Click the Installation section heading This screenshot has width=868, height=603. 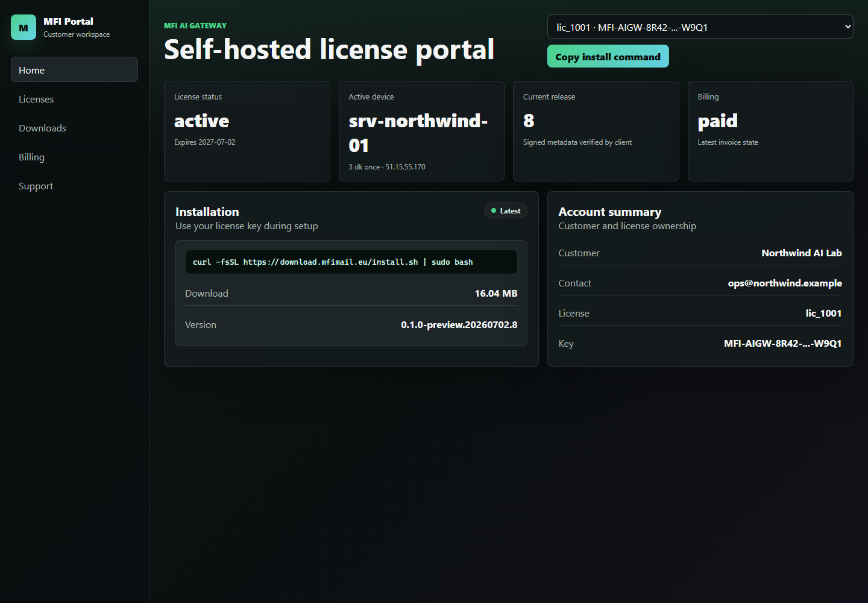(207, 212)
